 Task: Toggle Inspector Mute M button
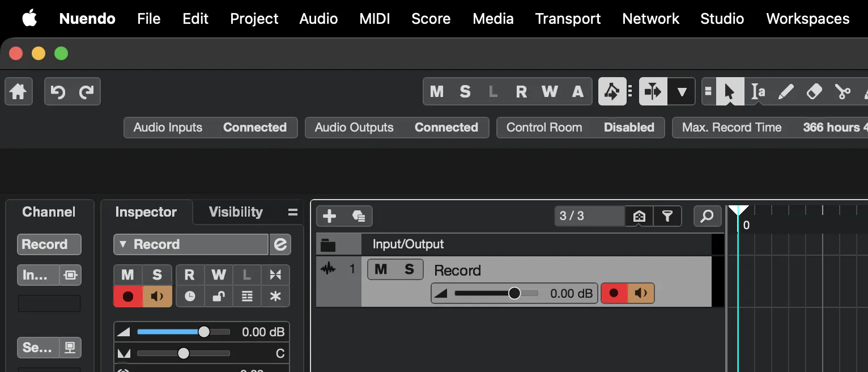click(x=128, y=275)
